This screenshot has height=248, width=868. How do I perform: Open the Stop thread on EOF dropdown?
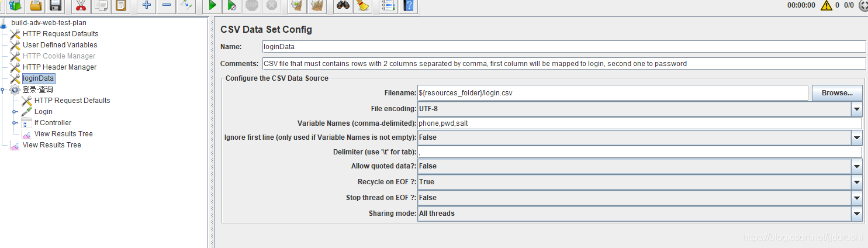[856, 198]
